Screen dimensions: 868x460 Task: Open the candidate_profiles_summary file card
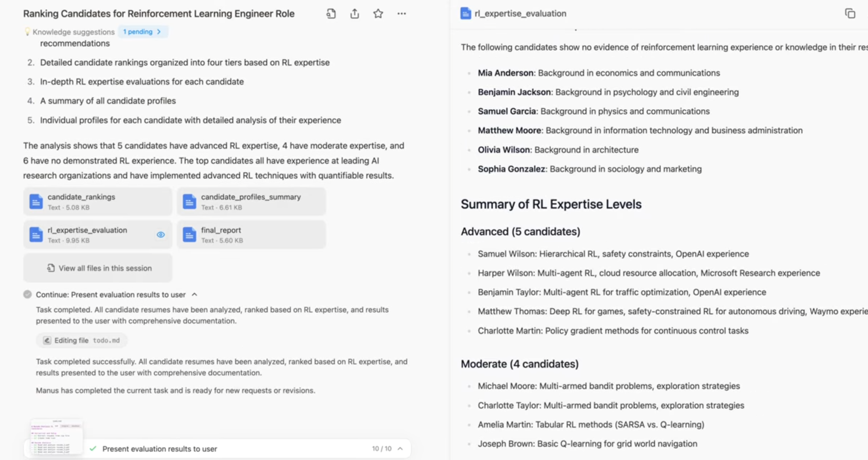251,202
